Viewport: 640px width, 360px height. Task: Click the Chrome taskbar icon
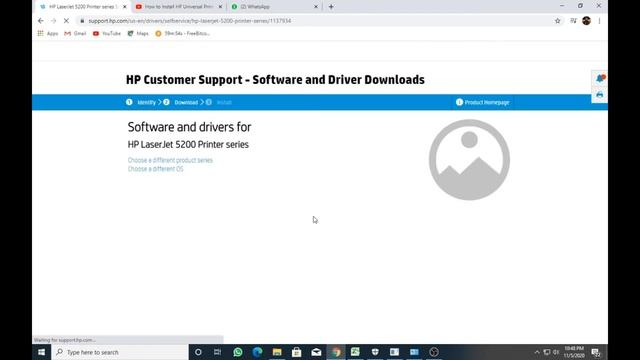pyautogui.click(x=336, y=352)
